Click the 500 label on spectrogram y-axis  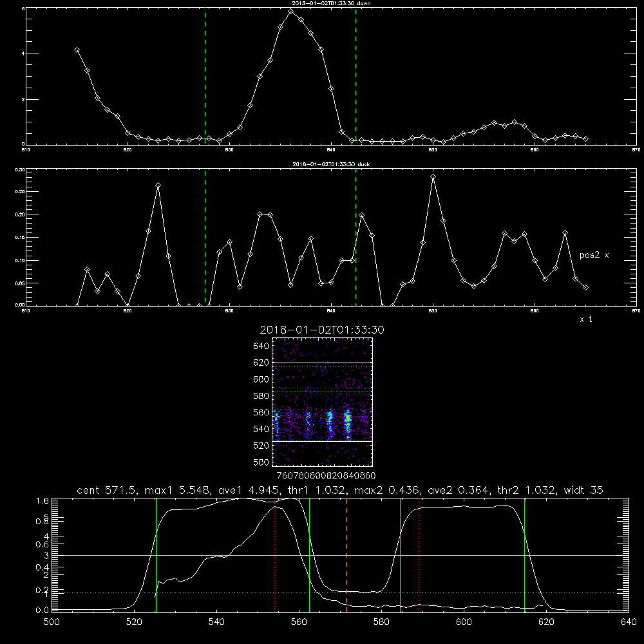pyautogui.click(x=261, y=462)
